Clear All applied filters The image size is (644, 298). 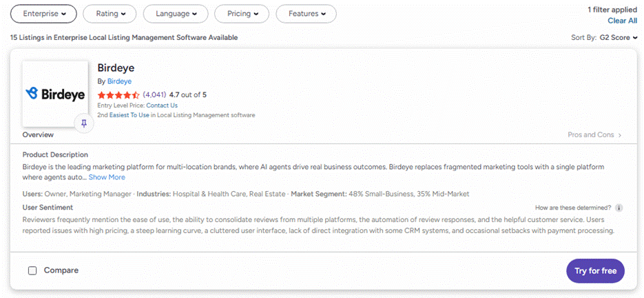pyautogui.click(x=623, y=21)
